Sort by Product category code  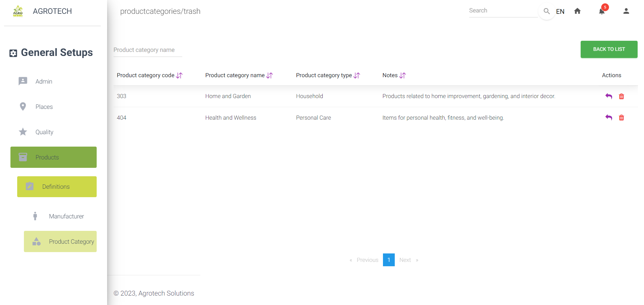[x=179, y=75]
